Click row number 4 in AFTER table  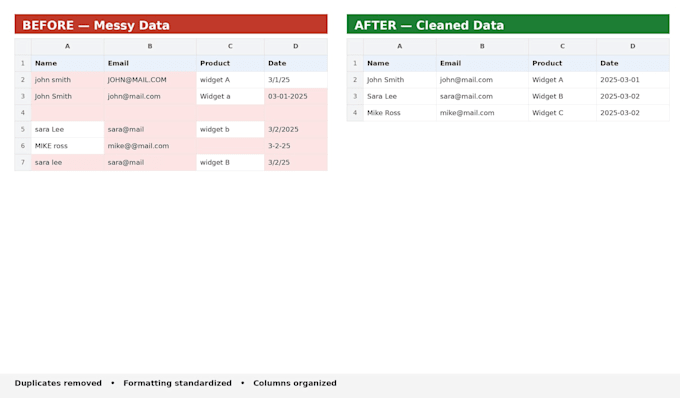[355, 113]
